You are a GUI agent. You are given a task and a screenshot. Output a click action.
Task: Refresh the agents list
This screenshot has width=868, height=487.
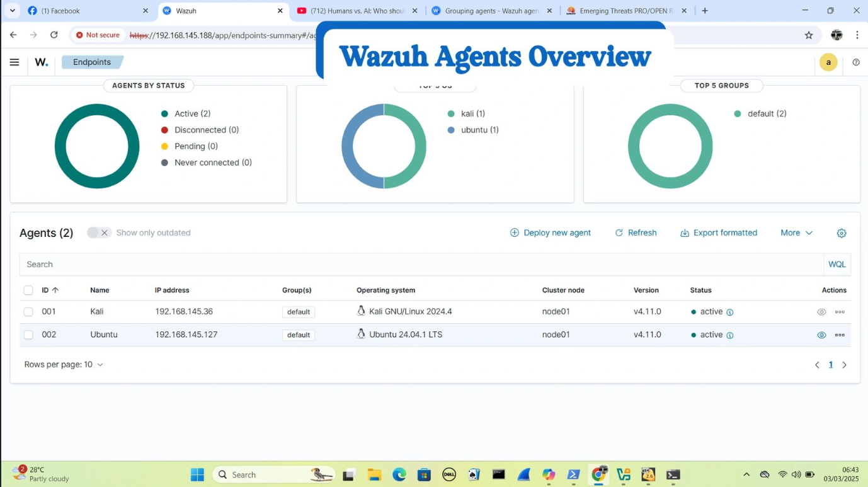[x=636, y=233]
